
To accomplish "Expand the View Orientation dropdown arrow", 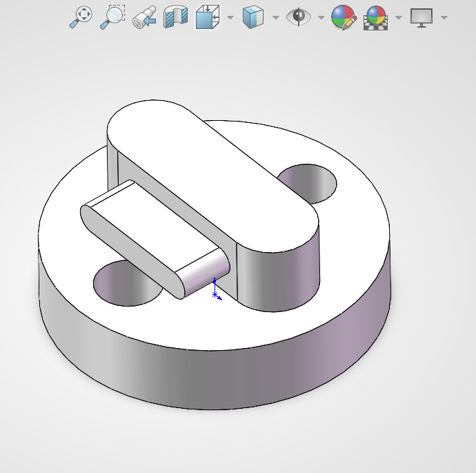I will 230,17.
